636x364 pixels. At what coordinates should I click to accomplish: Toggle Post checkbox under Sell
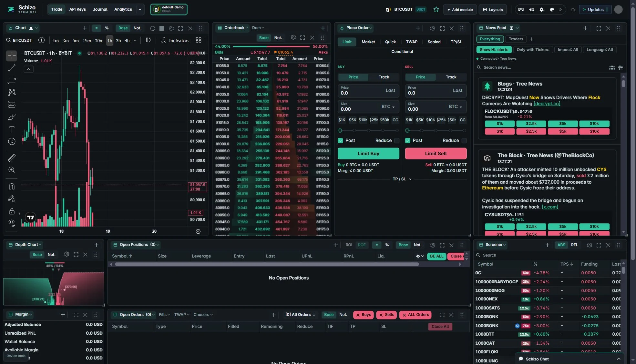coord(408,140)
